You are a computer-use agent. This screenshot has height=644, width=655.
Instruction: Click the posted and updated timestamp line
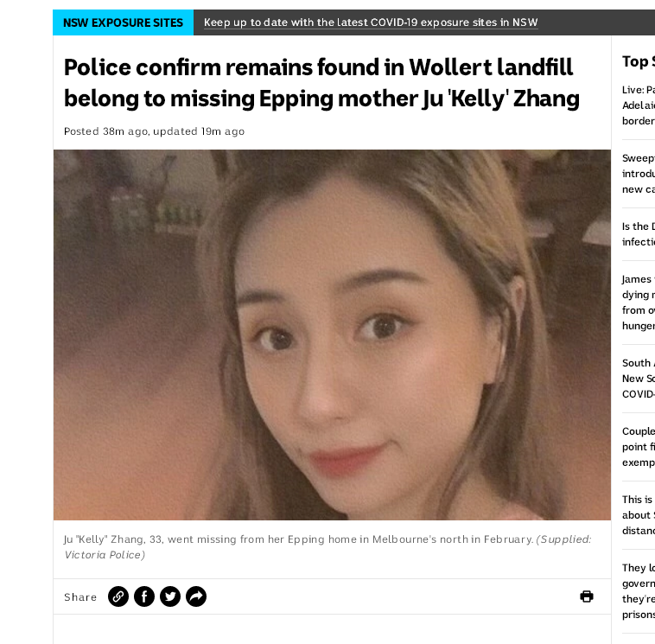coord(154,131)
